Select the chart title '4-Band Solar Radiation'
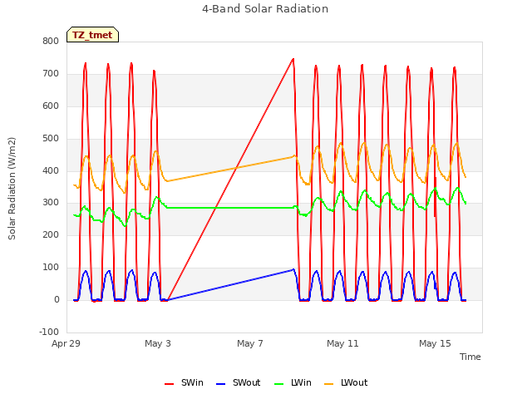Viewport: 532px width, 399px height. [265, 9]
